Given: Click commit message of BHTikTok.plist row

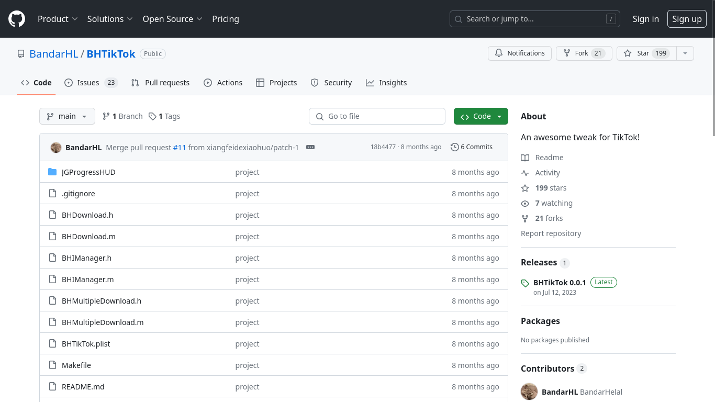Looking at the screenshot, I should pyautogui.click(x=247, y=343).
